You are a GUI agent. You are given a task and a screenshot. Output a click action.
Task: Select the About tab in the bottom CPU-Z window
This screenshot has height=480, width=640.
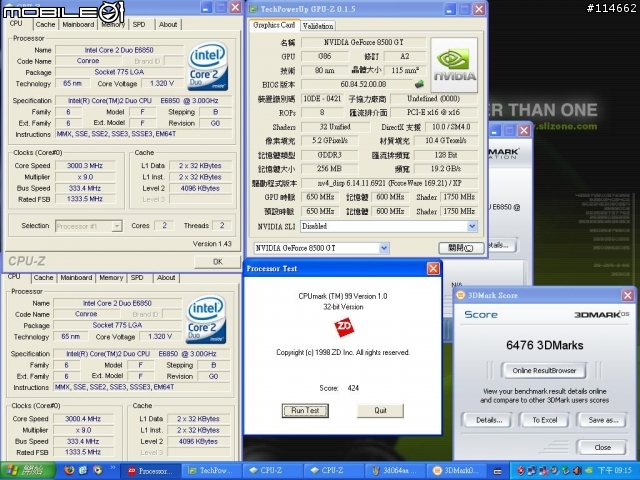tap(166, 278)
